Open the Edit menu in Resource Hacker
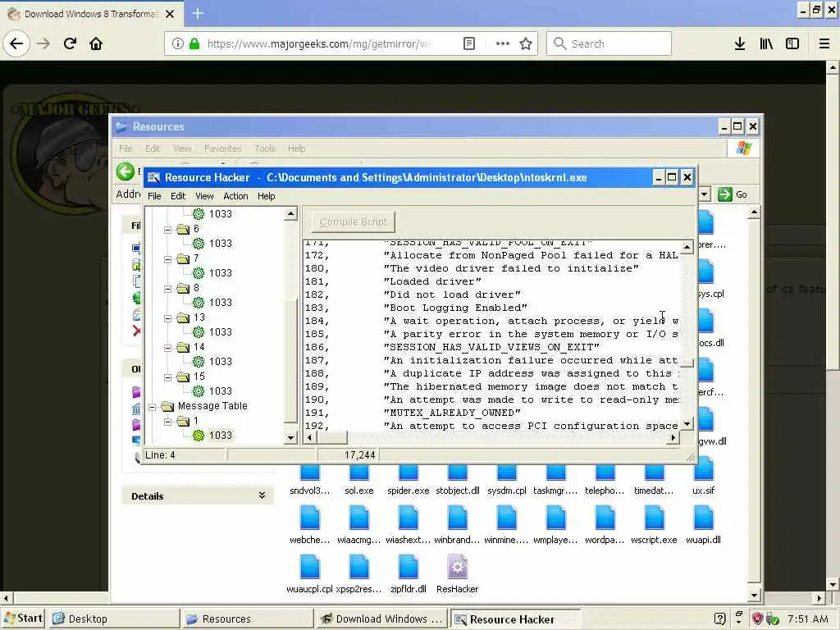 point(178,196)
